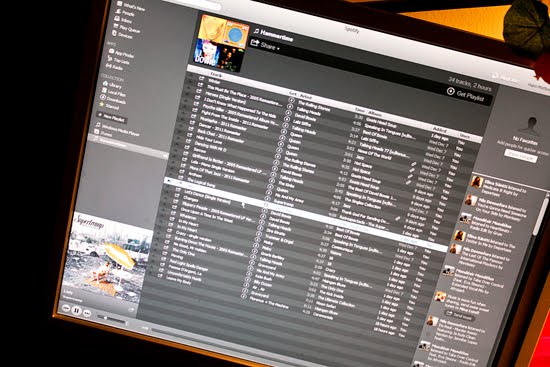
Task: Share the Anthem track
Action: [x=181, y=172]
